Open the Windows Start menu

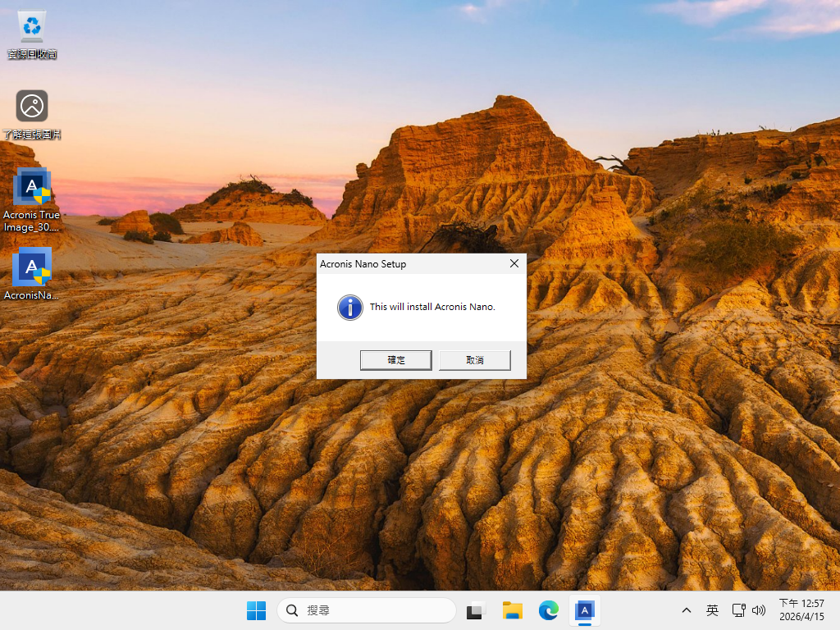[256, 610]
